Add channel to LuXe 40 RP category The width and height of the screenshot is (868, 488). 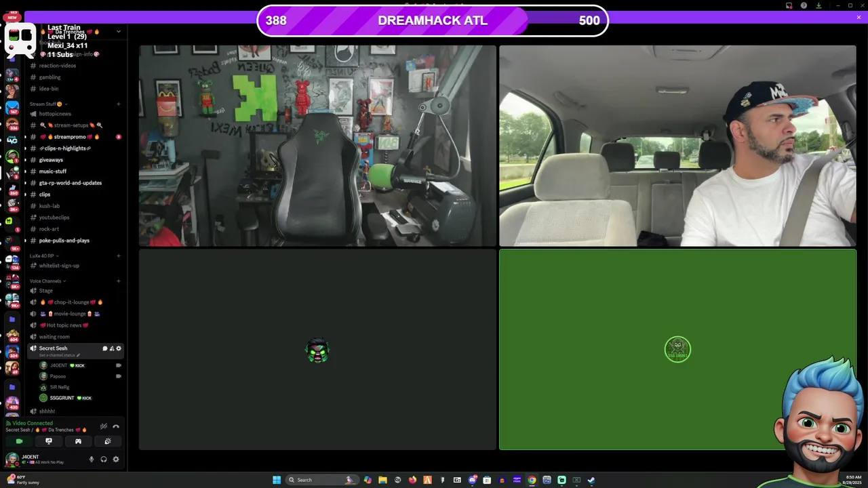[119, 256]
